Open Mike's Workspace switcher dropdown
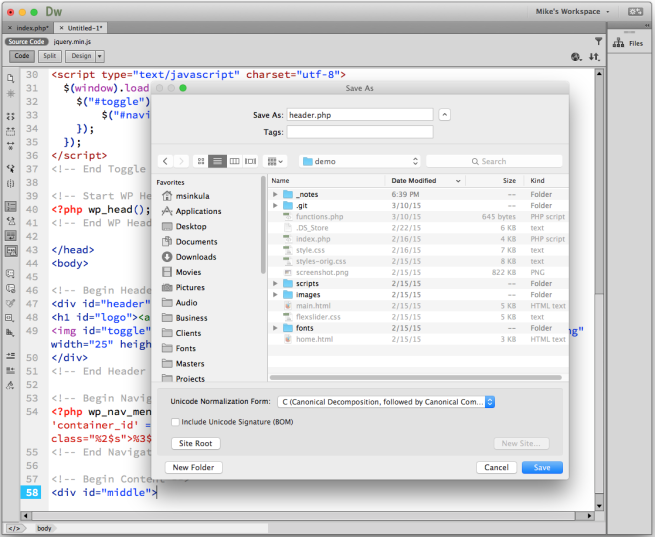This screenshot has height=537, width=655. (572, 12)
